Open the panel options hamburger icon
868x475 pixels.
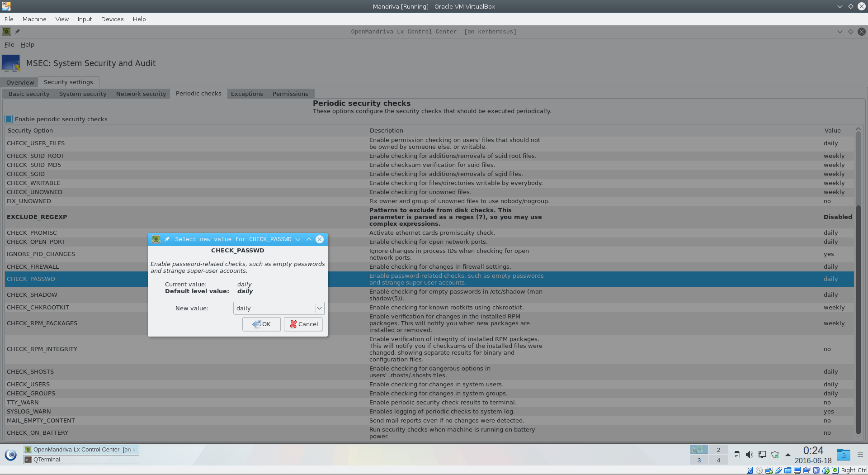(x=860, y=455)
